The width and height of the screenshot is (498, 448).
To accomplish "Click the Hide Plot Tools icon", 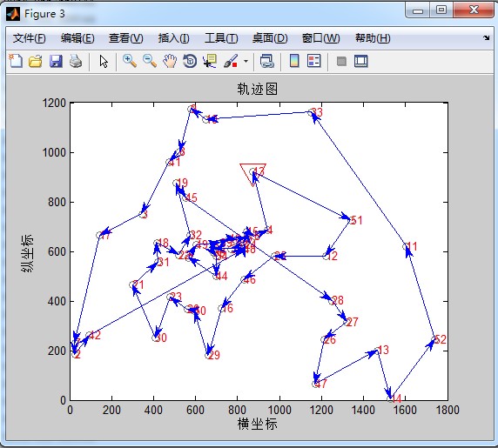I will 341,61.
